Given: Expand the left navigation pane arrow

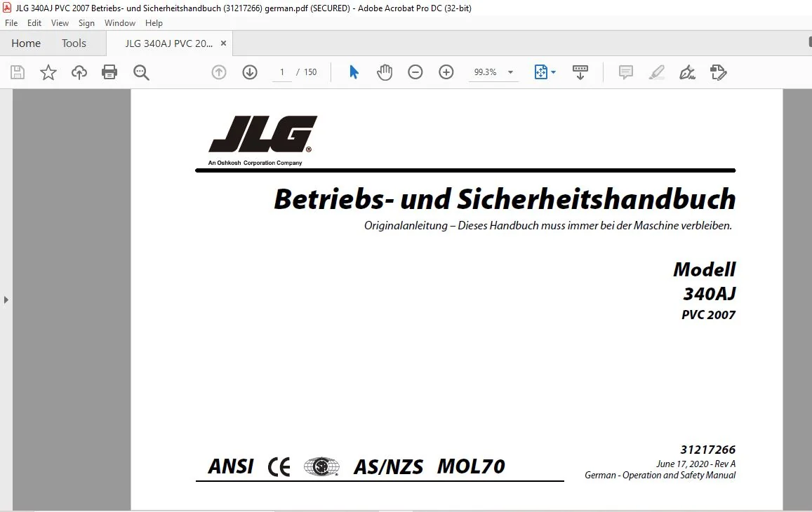Looking at the screenshot, I should pos(6,299).
